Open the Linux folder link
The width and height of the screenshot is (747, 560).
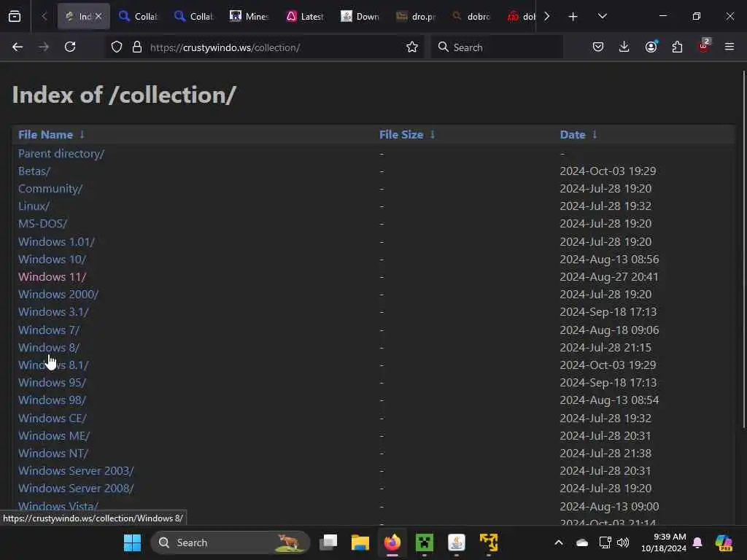[34, 206]
